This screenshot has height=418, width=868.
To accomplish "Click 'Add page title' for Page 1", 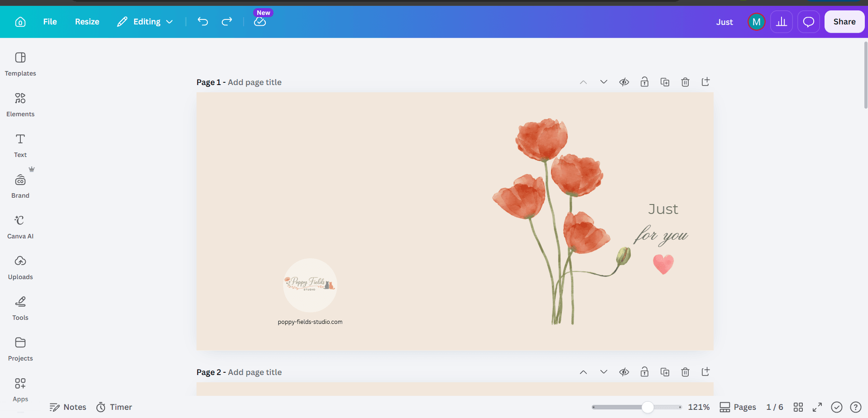I will [254, 82].
